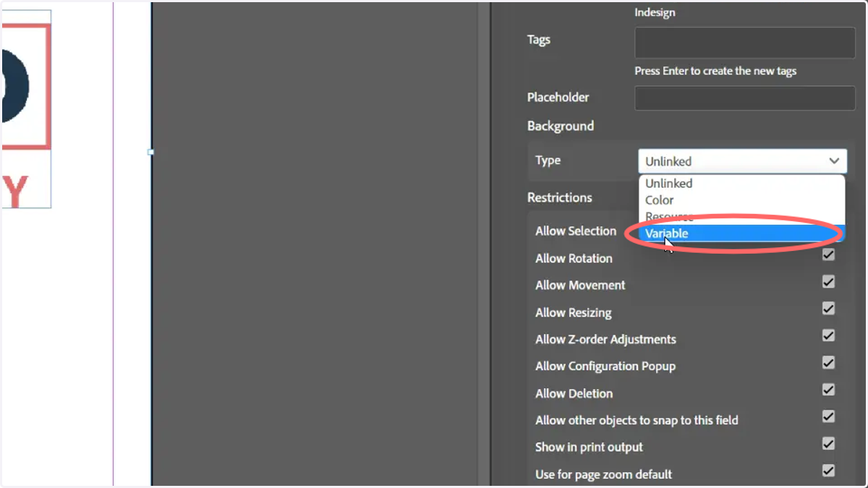
Task: Toggle Allow Movement checkbox
Action: point(828,281)
